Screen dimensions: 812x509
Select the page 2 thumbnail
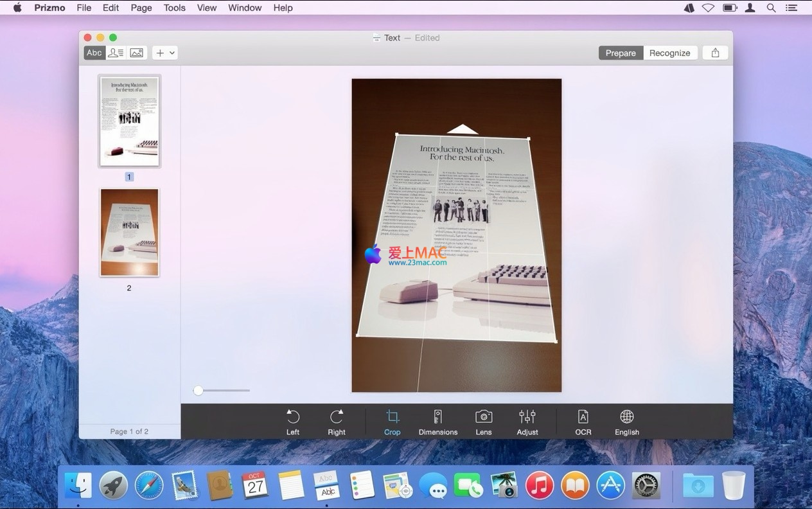(x=129, y=232)
